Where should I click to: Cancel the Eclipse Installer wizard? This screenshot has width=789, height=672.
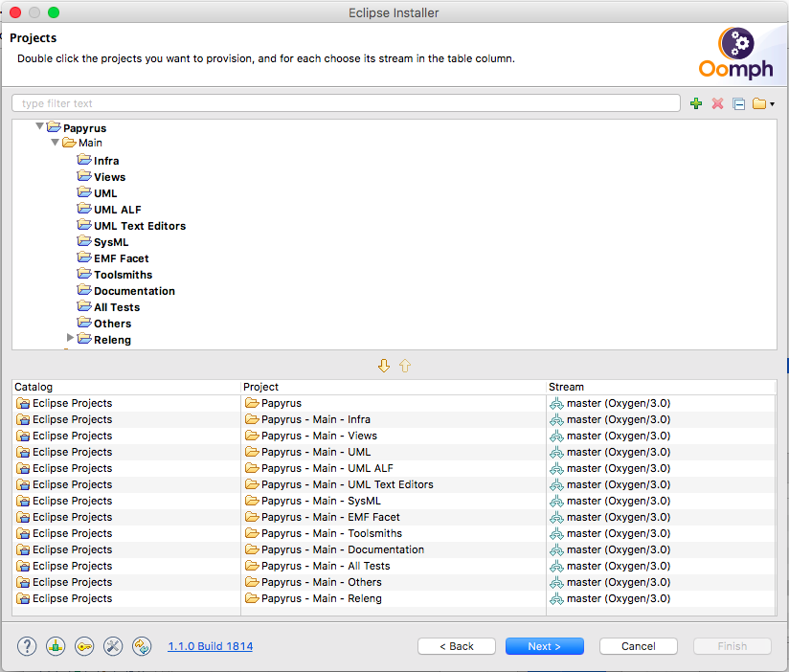(638, 646)
